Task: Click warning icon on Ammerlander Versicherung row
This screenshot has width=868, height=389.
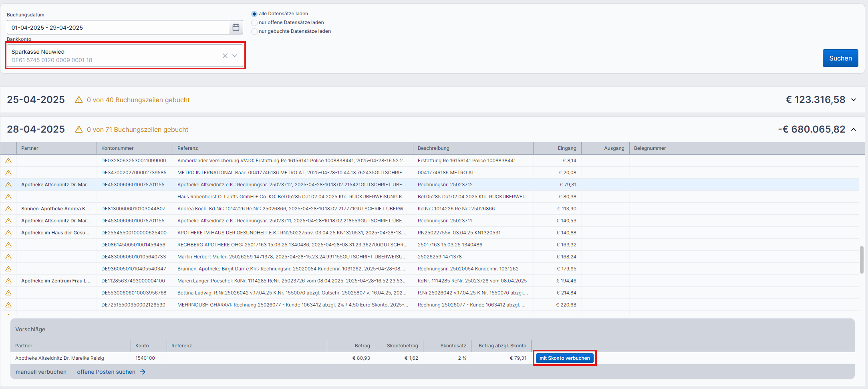Action: (8, 161)
